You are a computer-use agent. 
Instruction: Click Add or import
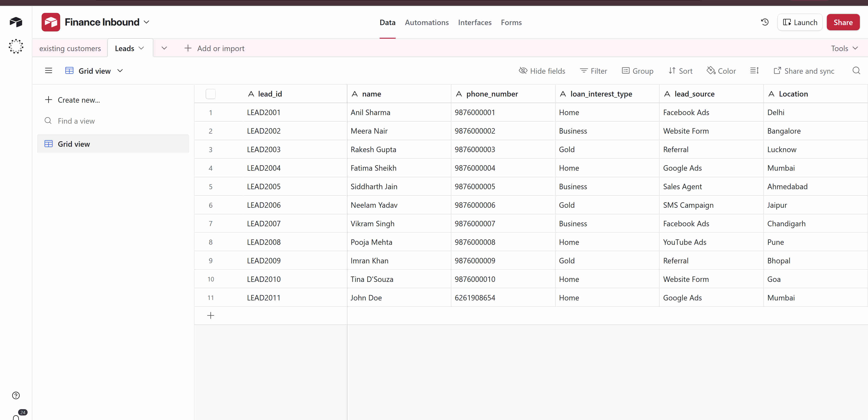point(214,48)
